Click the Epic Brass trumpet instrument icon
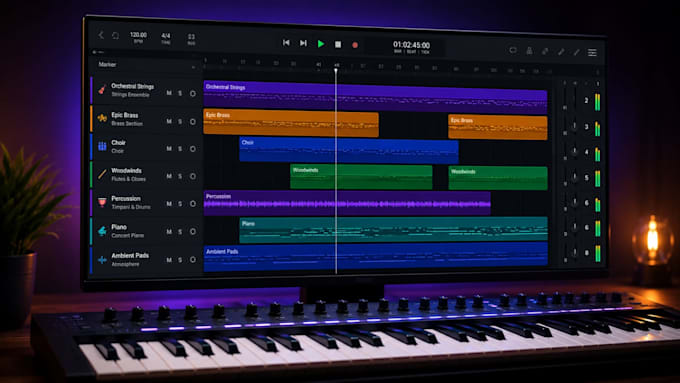Screen dimensions: 680x383 pos(102,118)
